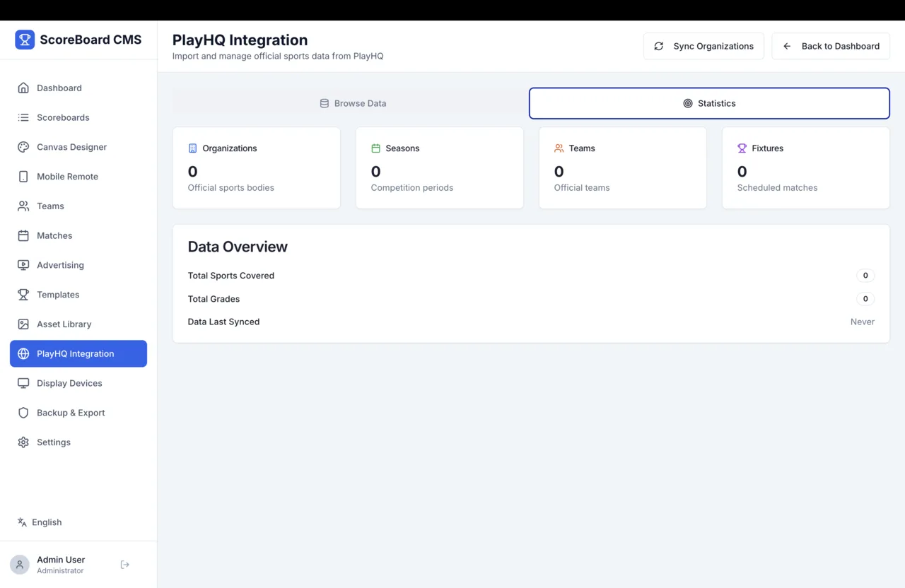The height and width of the screenshot is (588, 905).
Task: Click the Sync Organizations button
Action: (703, 46)
